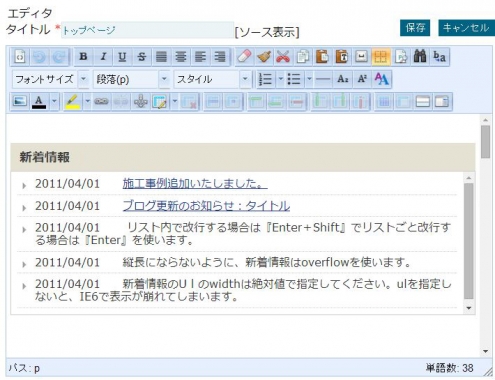
Task: Cut selection with scissors icon
Action: coord(283,57)
